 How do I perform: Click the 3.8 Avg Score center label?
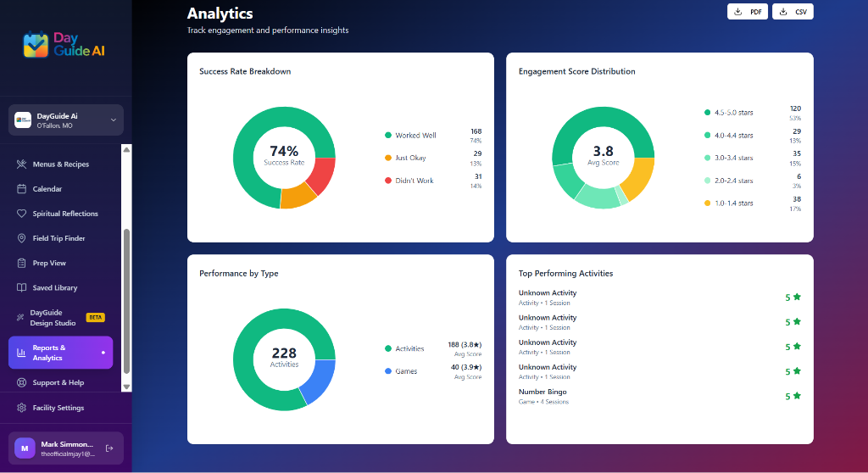click(603, 155)
